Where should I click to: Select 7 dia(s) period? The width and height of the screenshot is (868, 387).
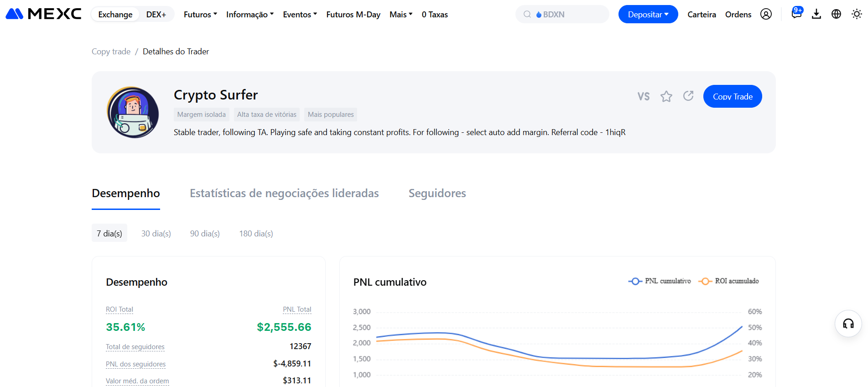(x=109, y=233)
